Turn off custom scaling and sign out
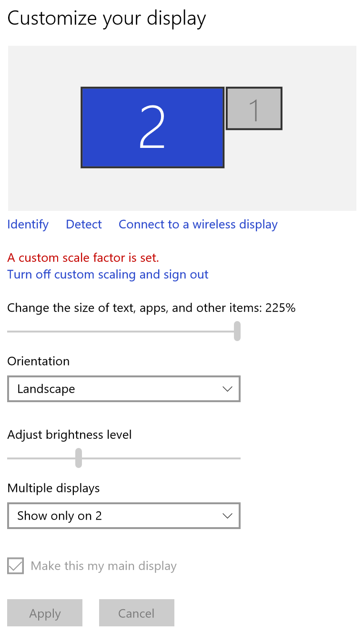This screenshot has width=364, height=634. pyautogui.click(x=108, y=274)
